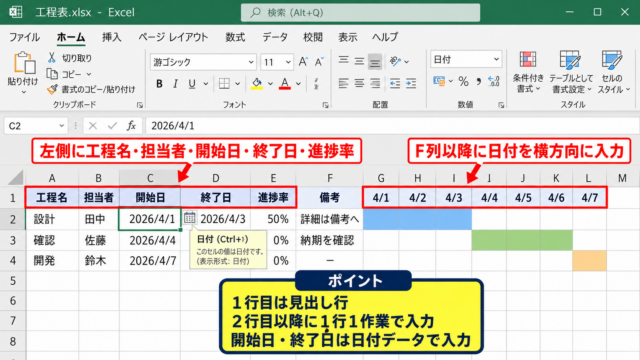
Task: Open the number format dropdown 日付
Action: (496, 60)
